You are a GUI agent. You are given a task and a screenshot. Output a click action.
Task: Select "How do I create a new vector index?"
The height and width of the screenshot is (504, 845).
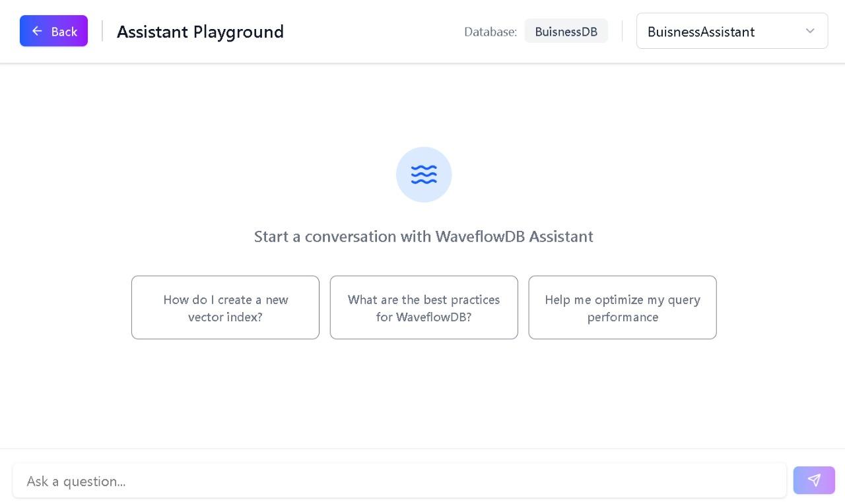click(x=225, y=307)
